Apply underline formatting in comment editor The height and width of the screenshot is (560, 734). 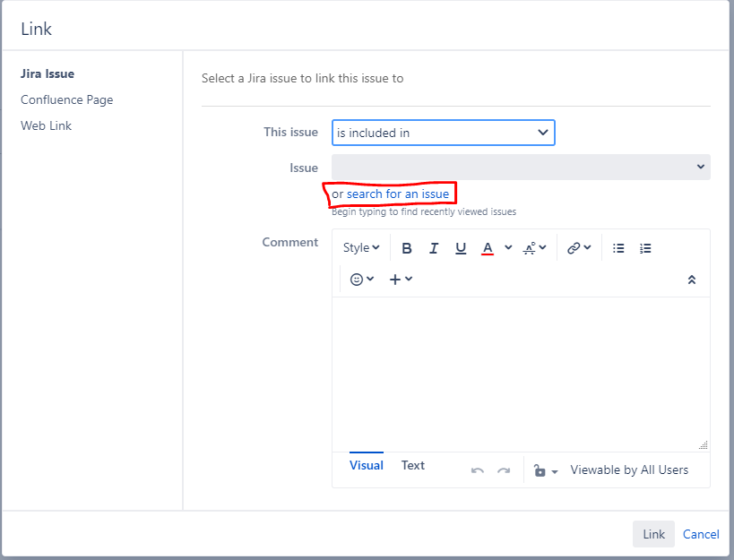[x=461, y=248]
